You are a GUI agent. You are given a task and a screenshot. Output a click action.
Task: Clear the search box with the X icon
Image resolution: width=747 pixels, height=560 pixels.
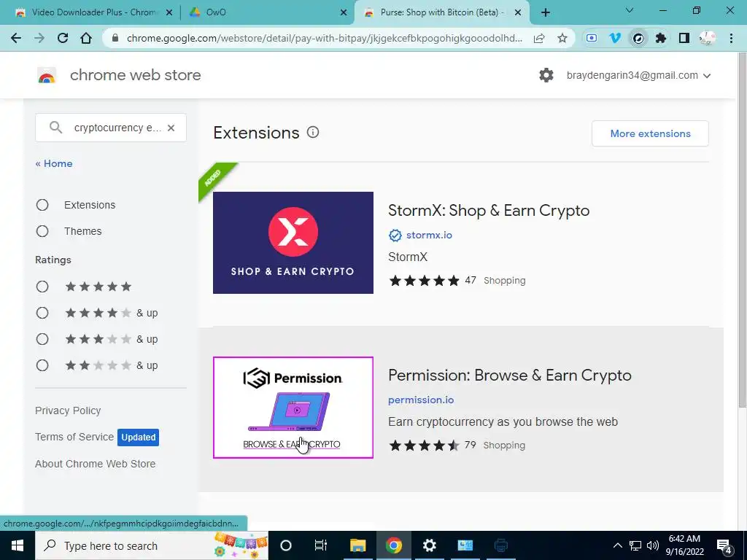pyautogui.click(x=171, y=128)
